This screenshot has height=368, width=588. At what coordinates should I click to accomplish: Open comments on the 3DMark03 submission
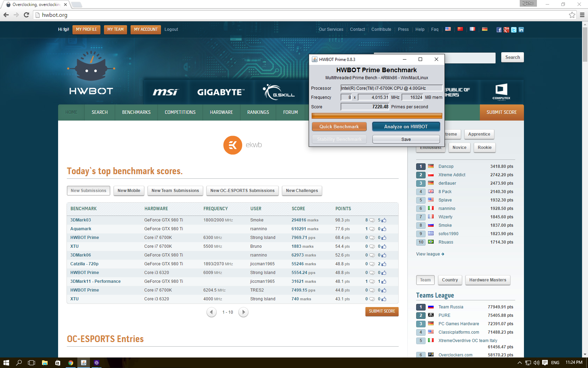click(x=372, y=220)
